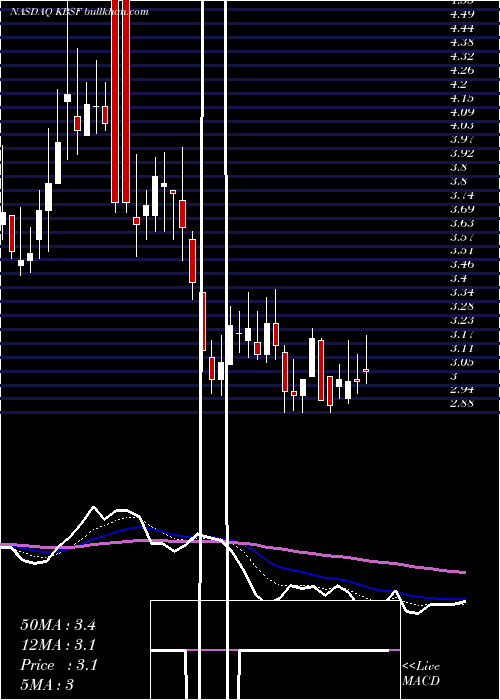Select the 3.28 price axis label
The image size is (500, 700).
coord(462,306)
